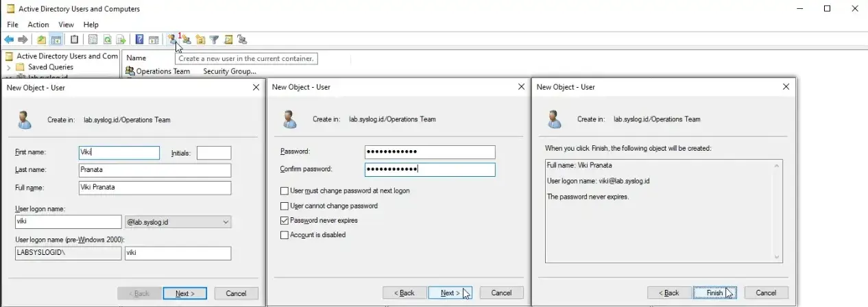Screen dimensions: 868x307
Task: Click Back in the summary dialog
Action: pos(669,293)
